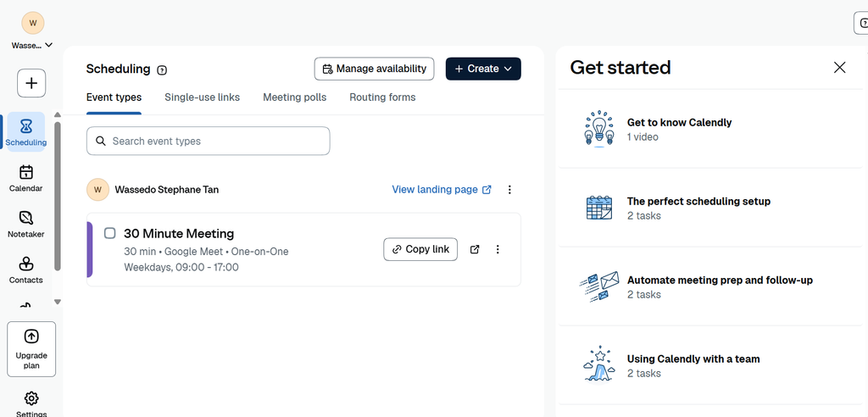Open the Routing forms tab
This screenshot has width=868, height=417.
(382, 97)
